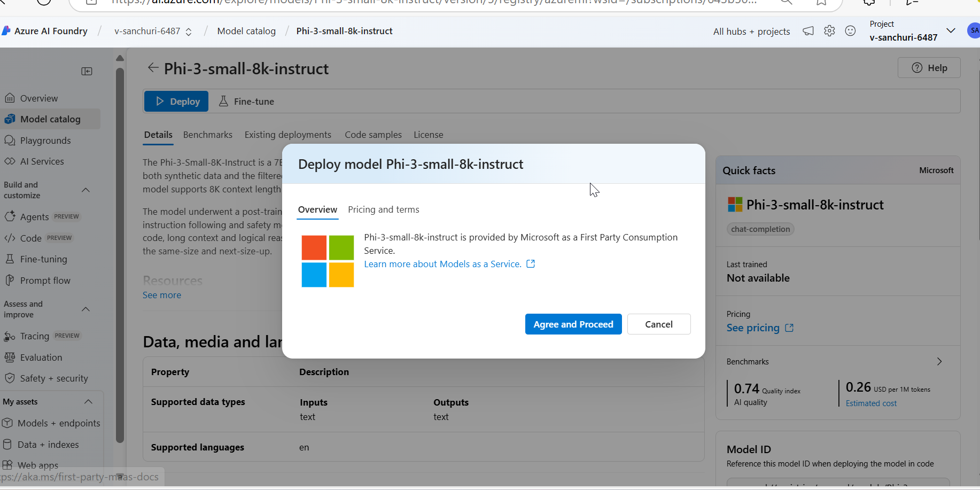
Task: Click the Phi-3-small-8k-instruct breadcrumb
Action: point(345,31)
